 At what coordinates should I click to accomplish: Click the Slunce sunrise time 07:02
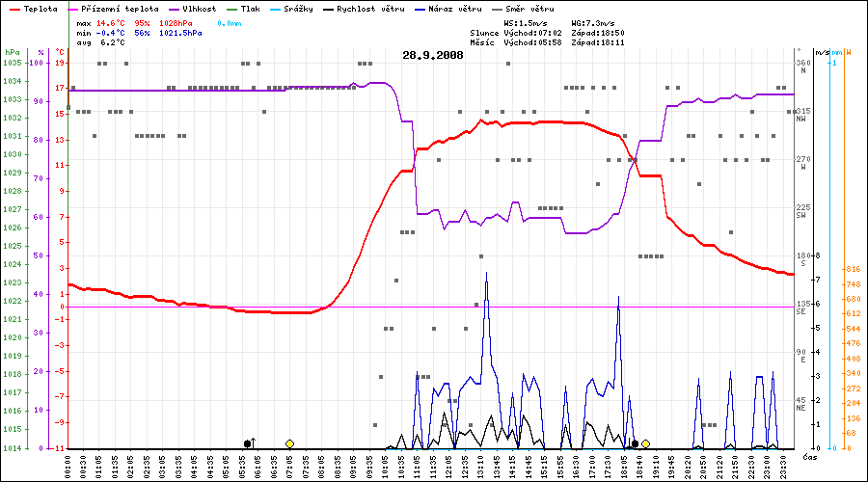(549, 32)
